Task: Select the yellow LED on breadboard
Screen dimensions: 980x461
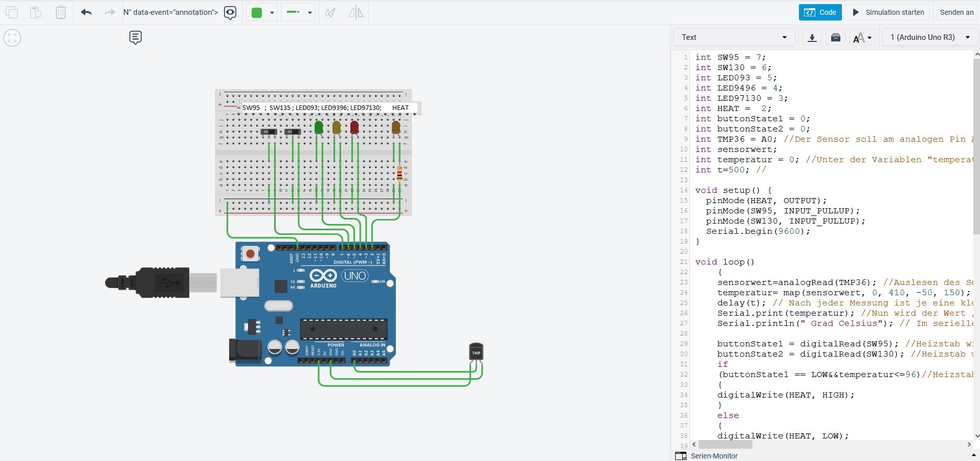Action: coord(337,127)
